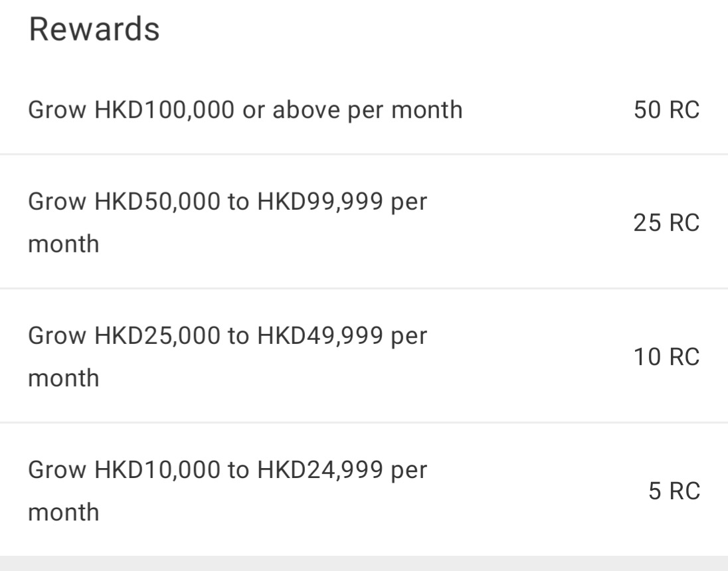Click the divider line under the 50 RC tier
The width and height of the screenshot is (728, 571).
coord(364,154)
